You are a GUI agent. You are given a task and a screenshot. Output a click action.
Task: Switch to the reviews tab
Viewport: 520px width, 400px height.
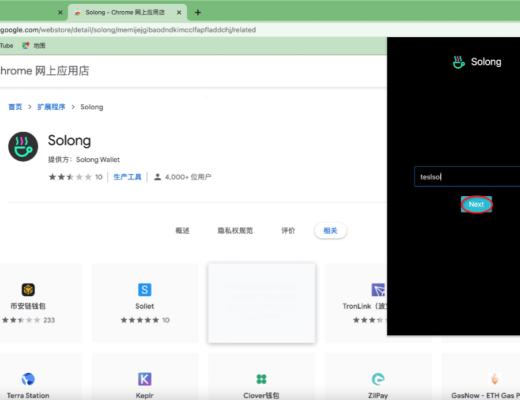(288, 231)
